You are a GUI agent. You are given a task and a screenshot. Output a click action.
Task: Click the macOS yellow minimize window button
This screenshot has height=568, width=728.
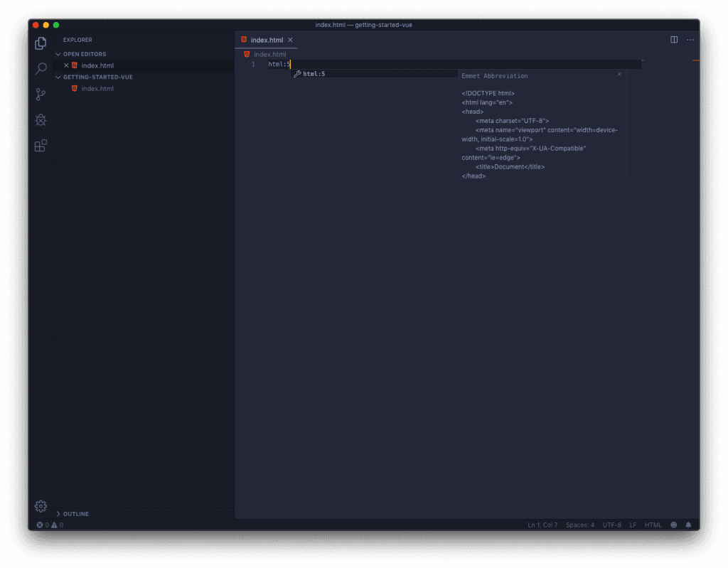[x=46, y=25]
